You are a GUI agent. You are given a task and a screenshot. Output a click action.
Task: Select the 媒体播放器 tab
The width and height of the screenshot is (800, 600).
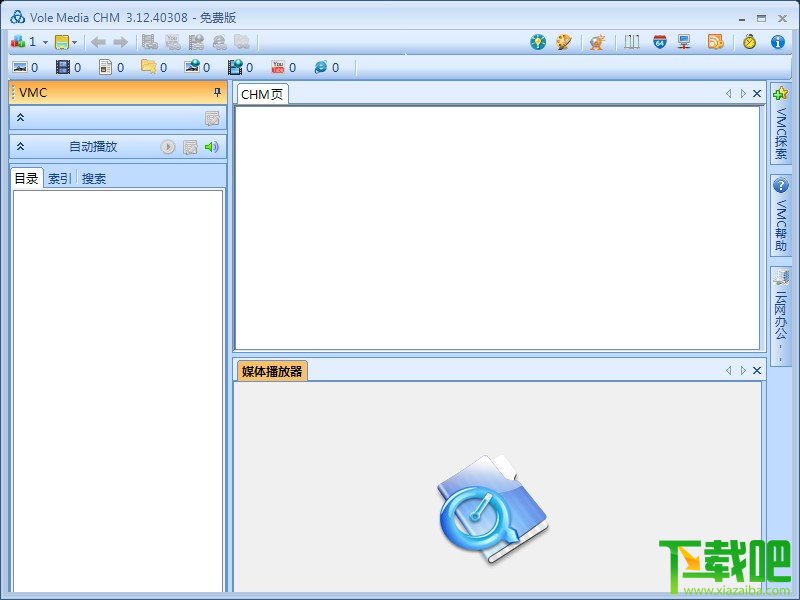click(x=272, y=371)
